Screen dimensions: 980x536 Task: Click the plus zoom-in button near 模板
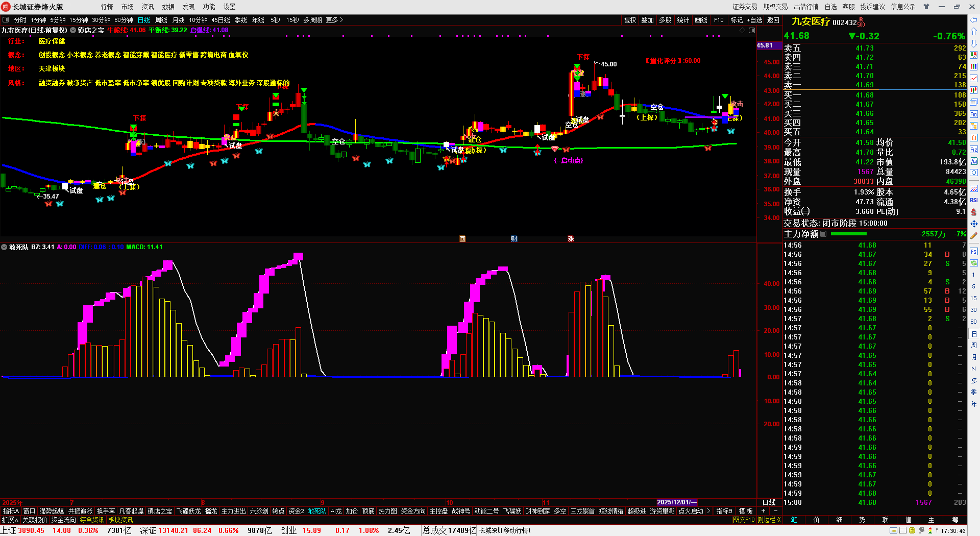[764, 511]
